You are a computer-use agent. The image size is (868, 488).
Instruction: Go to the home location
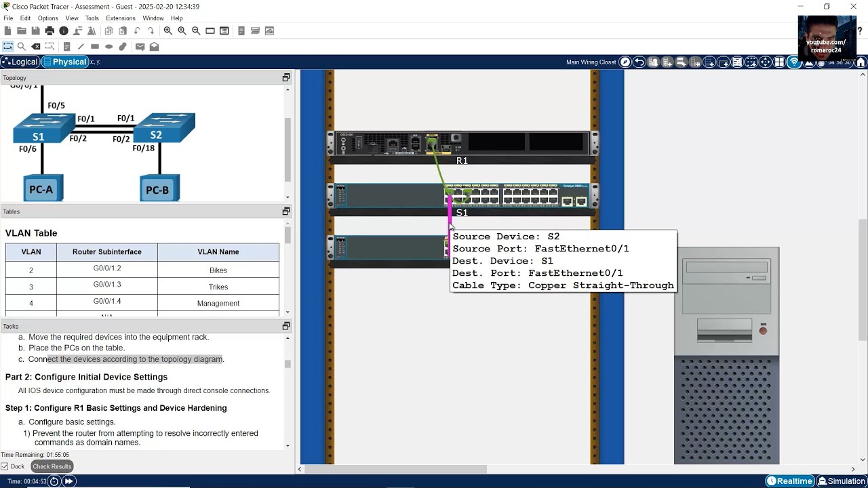pyautogui.click(x=861, y=62)
